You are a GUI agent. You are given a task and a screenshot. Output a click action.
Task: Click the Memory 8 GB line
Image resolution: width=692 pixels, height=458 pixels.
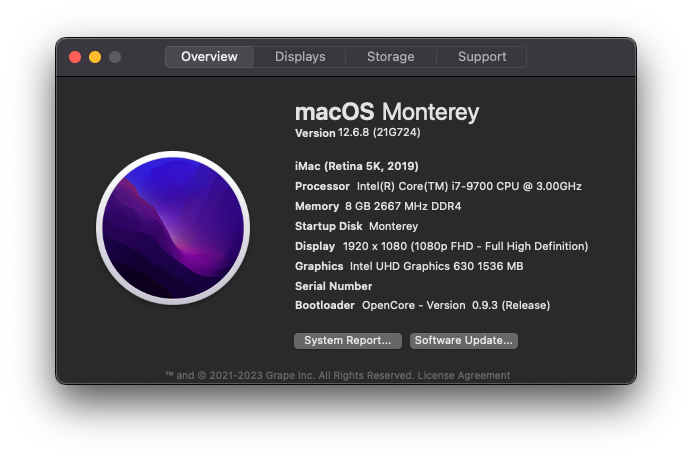tap(378, 206)
